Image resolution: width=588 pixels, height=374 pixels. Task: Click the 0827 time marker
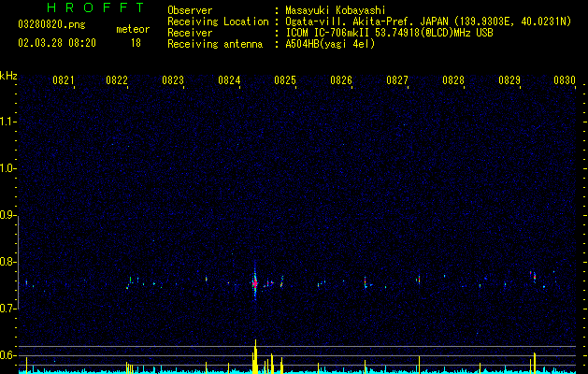[x=397, y=80]
